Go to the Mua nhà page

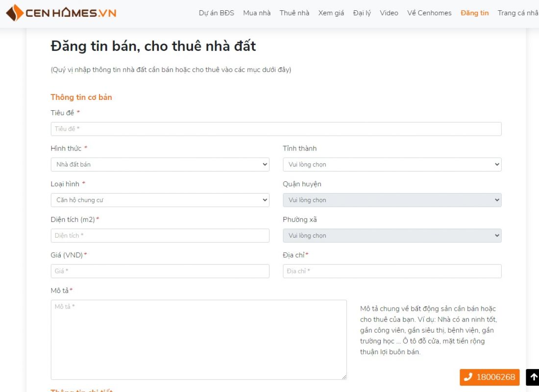point(257,13)
